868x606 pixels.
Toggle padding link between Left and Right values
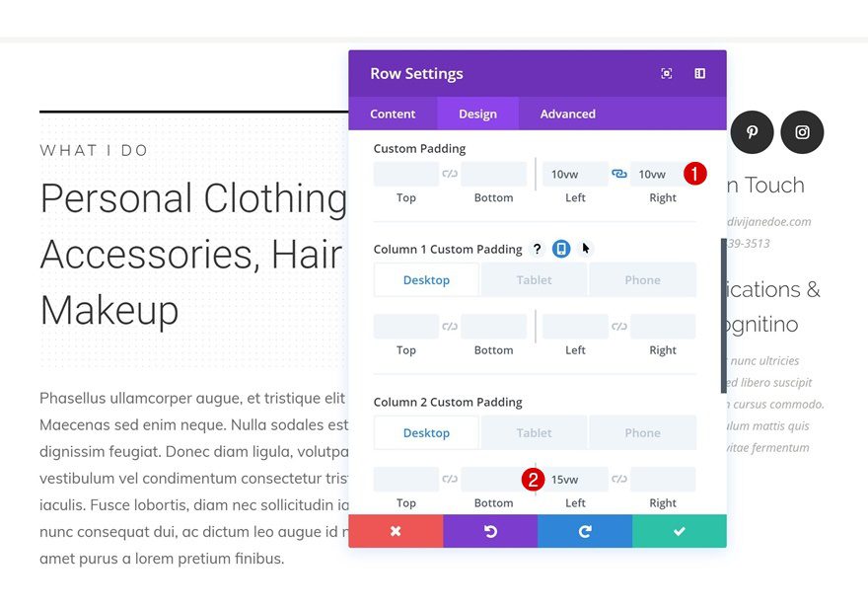618,173
